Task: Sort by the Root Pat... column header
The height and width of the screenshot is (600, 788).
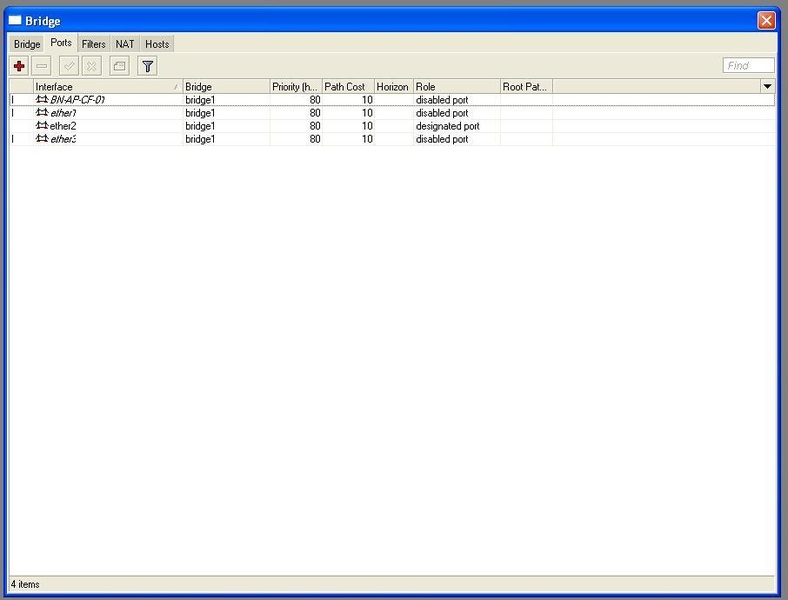Action: (526, 86)
